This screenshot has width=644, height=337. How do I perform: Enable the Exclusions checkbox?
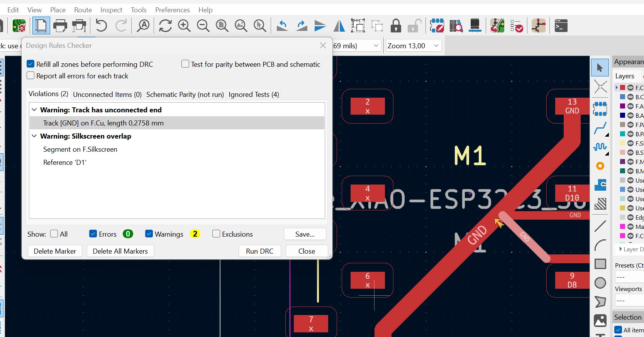tap(216, 234)
